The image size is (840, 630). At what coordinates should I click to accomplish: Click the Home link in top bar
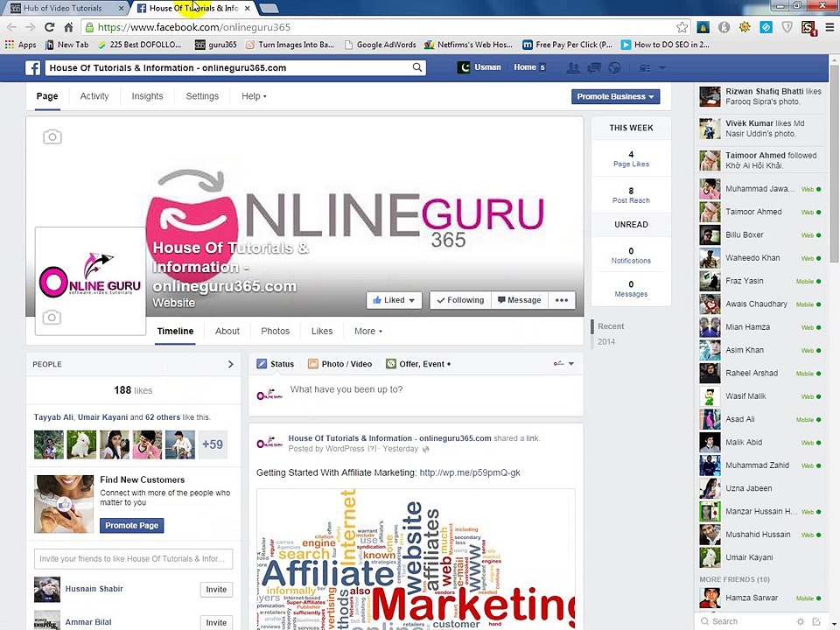click(524, 67)
